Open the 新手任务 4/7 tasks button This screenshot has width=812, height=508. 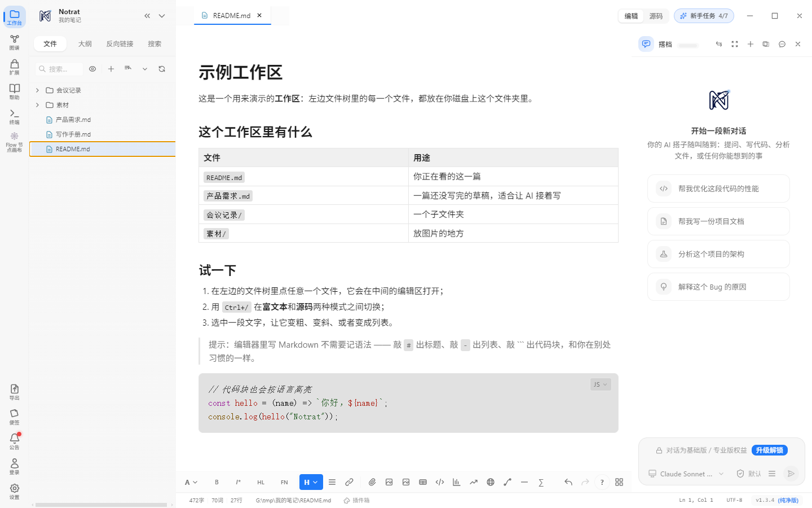(704, 16)
